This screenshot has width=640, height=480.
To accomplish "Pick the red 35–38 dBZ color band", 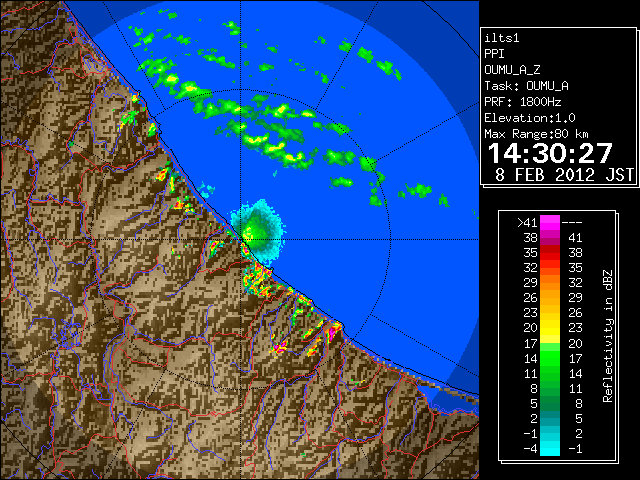I will pyautogui.click(x=550, y=253).
